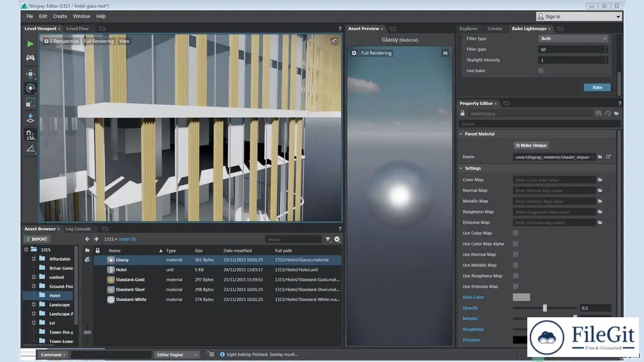Browse for a Color Map file
This screenshot has width=644, height=362.
(x=600, y=179)
